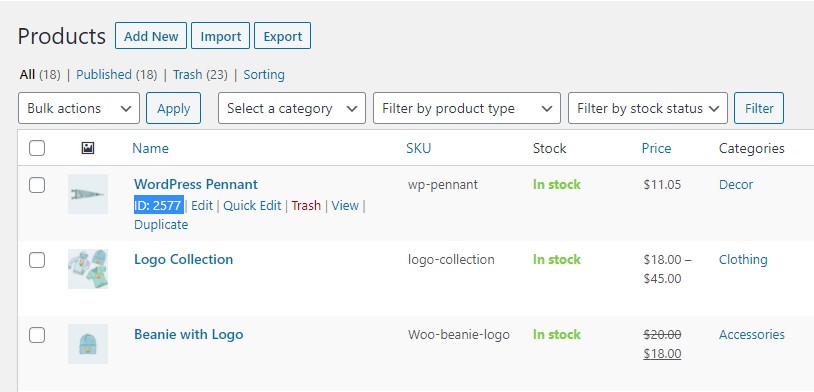Sort by the Price column header

656,148
